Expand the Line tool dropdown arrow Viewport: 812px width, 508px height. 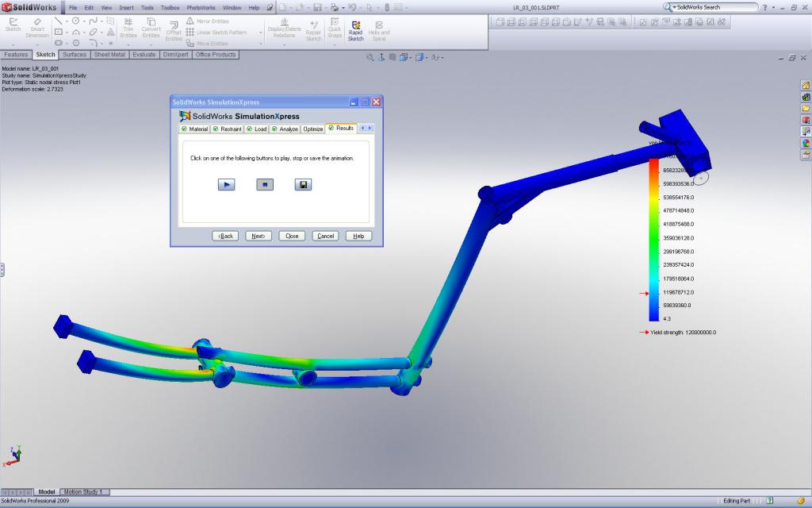[x=67, y=21]
